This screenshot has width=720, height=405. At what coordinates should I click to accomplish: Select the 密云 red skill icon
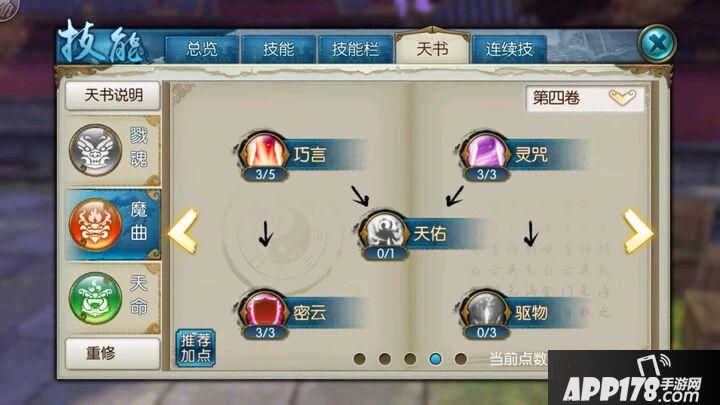264,310
